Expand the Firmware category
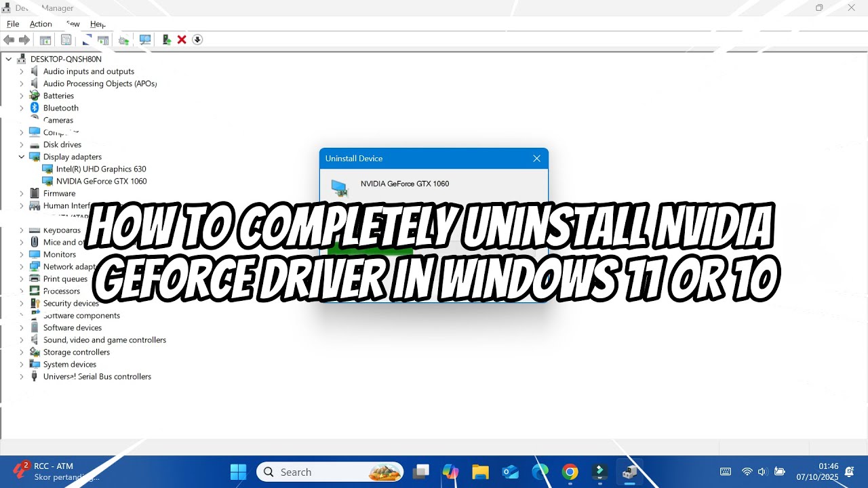This screenshot has height=488, width=868. click(21, 193)
